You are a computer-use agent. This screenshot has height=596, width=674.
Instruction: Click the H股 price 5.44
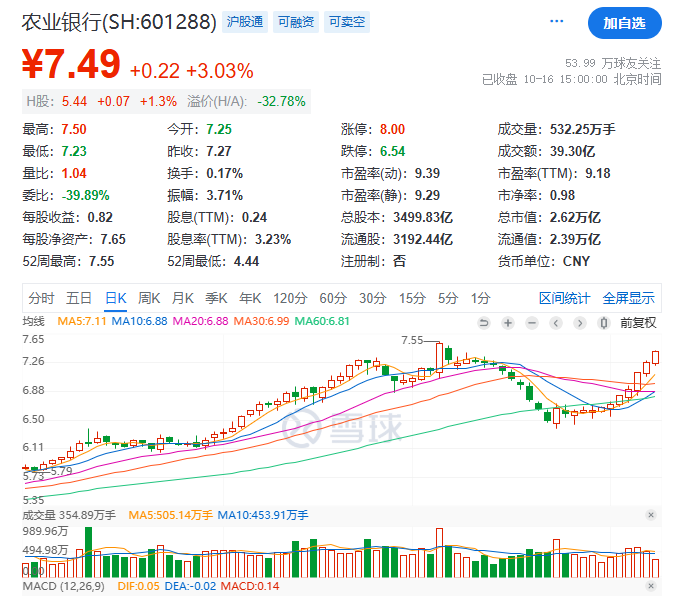tap(74, 101)
